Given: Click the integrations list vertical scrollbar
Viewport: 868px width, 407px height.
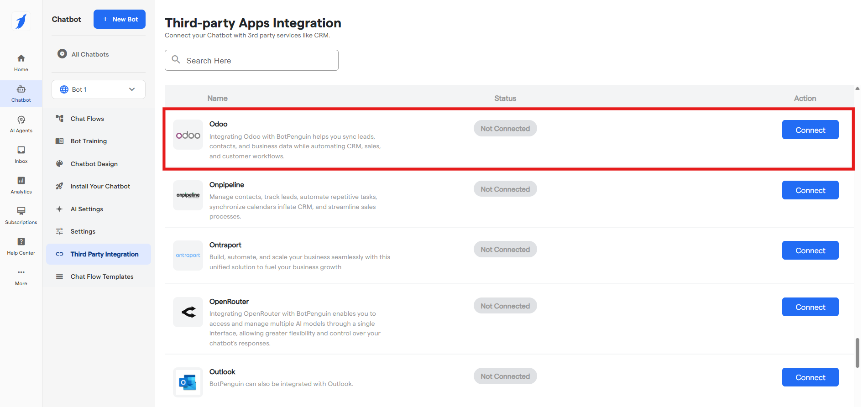Looking at the screenshot, I should coord(858,353).
